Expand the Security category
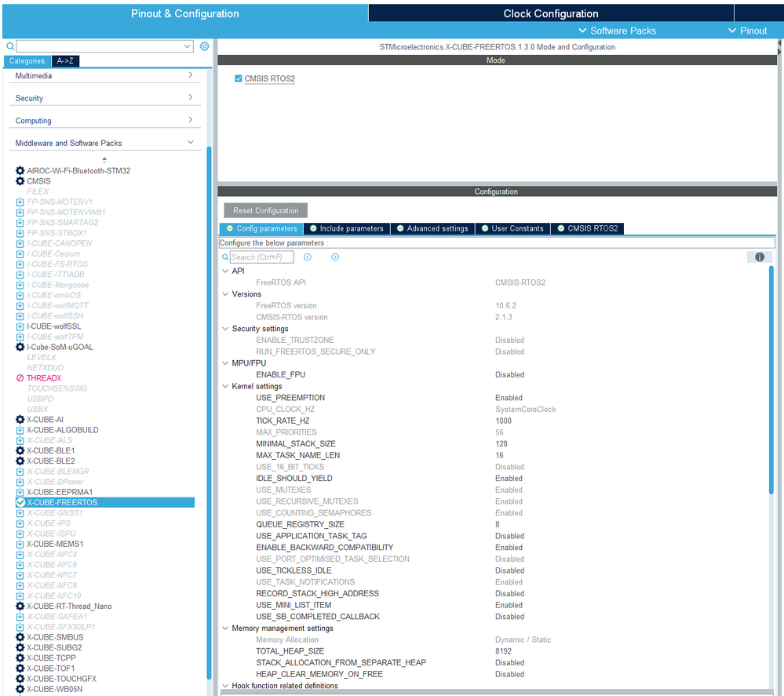784x696 pixels. click(191, 97)
